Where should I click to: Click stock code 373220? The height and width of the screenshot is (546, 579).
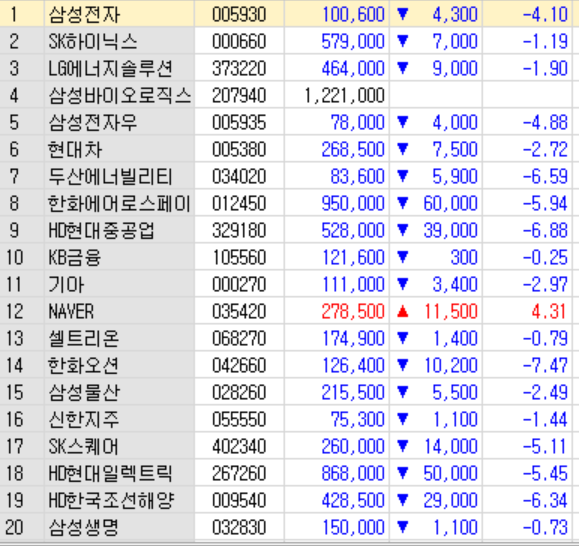(x=239, y=68)
